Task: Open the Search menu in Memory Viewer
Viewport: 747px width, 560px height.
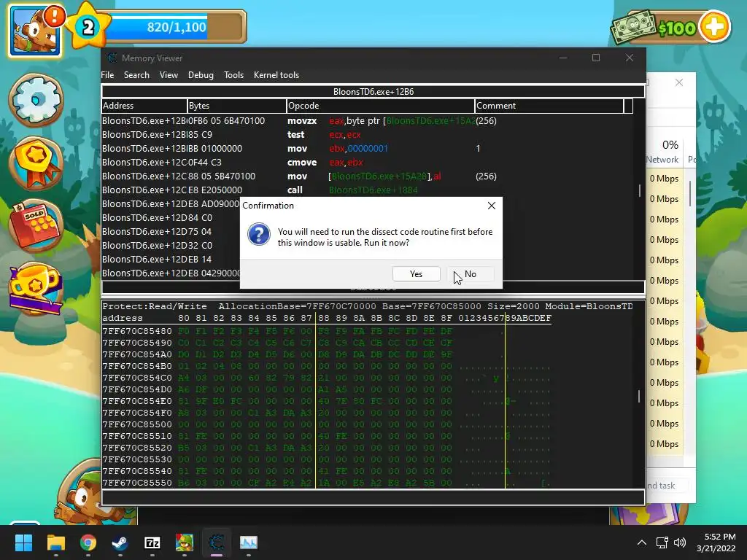Action: (x=136, y=75)
